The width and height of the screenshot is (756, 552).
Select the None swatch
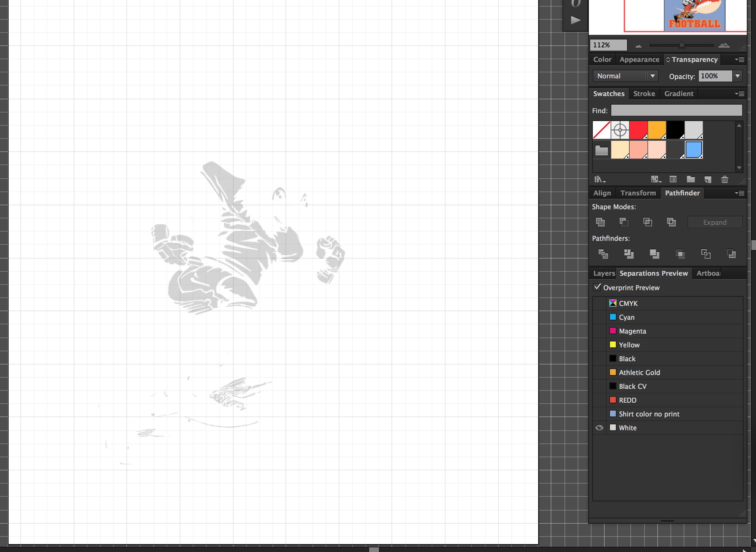[601, 130]
